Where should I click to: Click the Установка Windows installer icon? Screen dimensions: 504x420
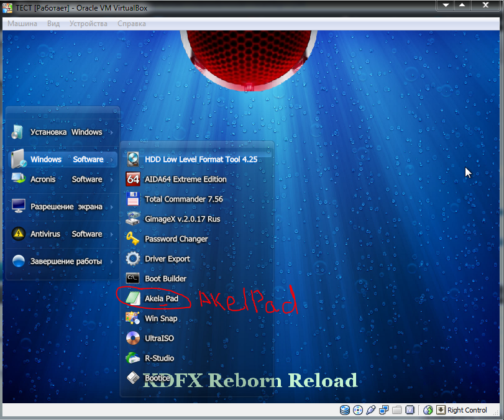coord(17,132)
